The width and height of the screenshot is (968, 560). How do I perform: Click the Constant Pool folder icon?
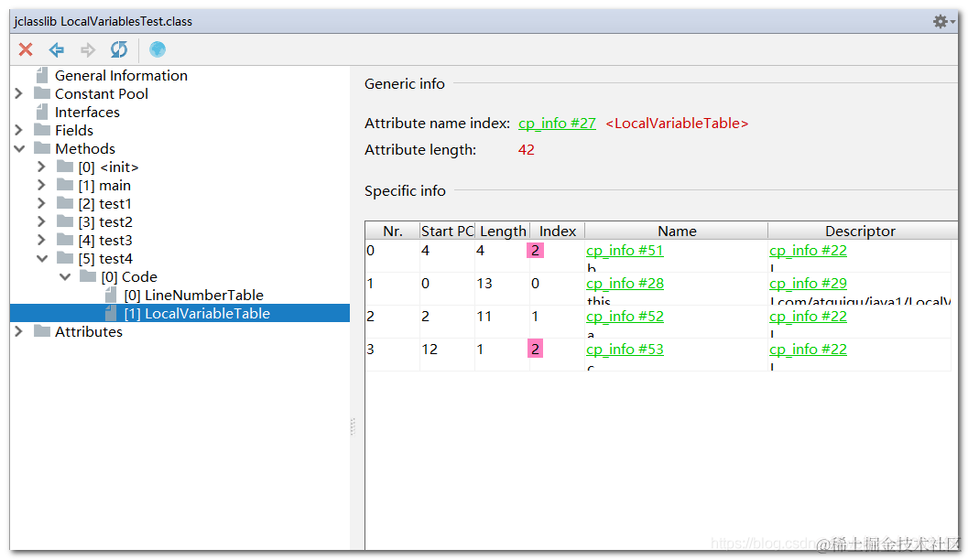point(42,93)
